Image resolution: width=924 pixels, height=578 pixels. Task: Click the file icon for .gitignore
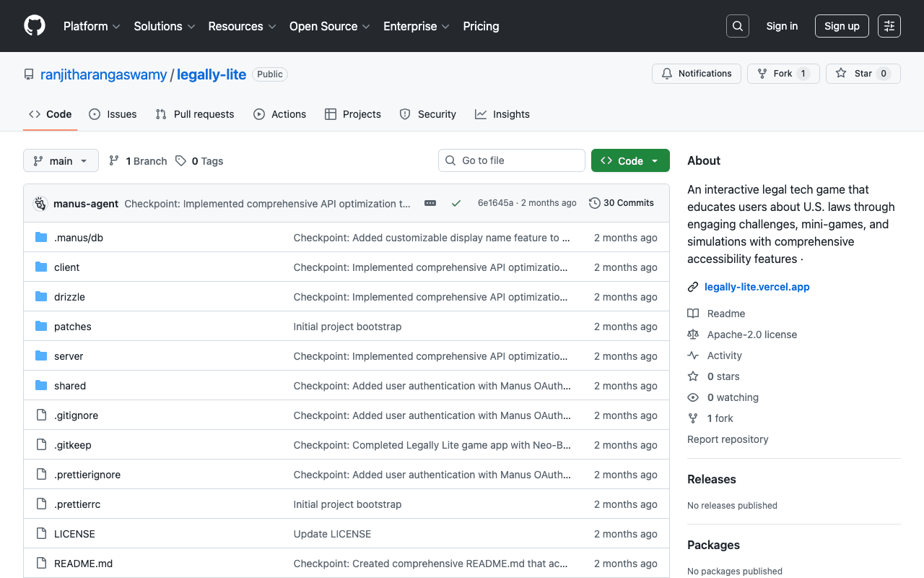click(41, 415)
